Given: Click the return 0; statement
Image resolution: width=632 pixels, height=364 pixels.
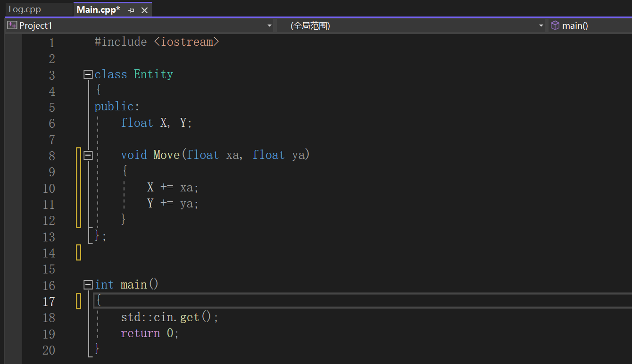Looking at the screenshot, I should 150,333.
